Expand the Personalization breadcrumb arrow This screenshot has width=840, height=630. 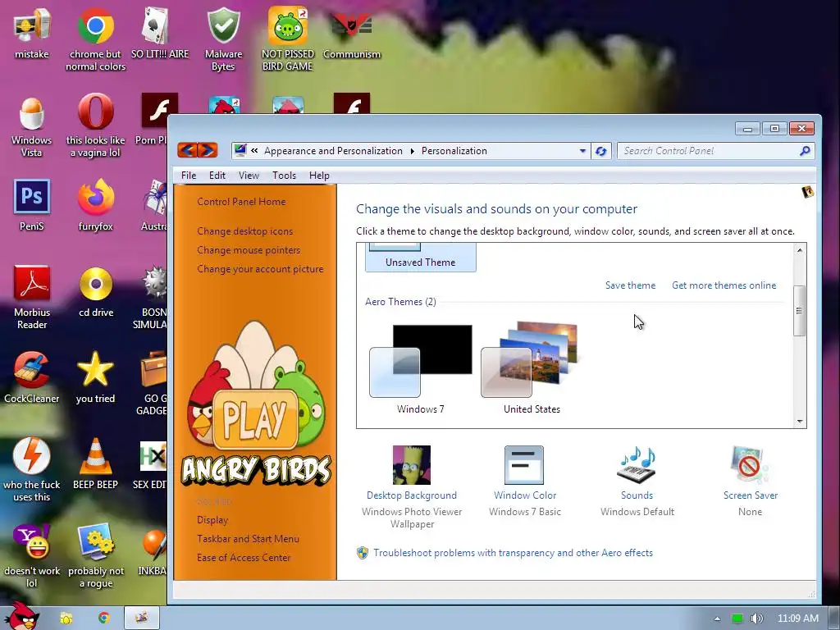(x=412, y=151)
